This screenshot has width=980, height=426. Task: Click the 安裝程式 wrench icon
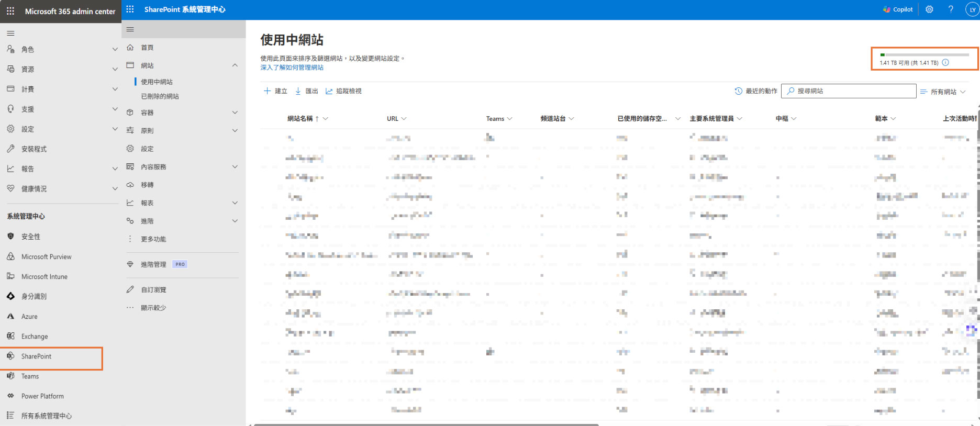tap(10, 149)
